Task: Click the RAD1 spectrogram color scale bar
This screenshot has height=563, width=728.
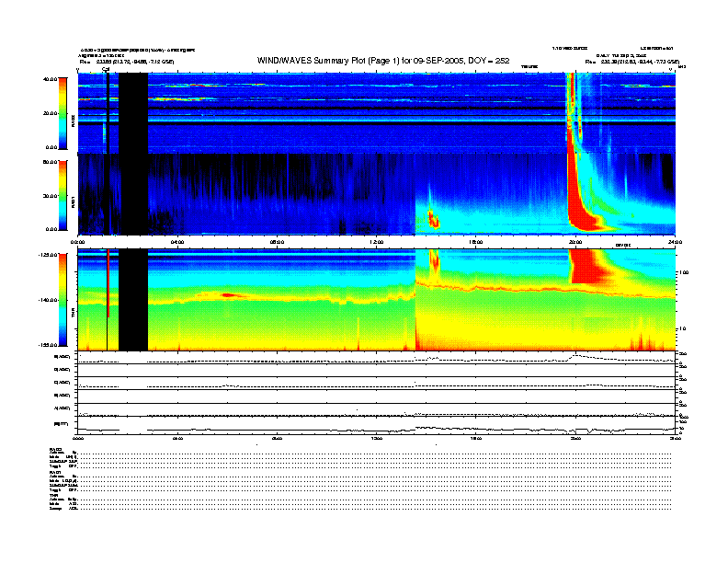Action: pos(63,195)
